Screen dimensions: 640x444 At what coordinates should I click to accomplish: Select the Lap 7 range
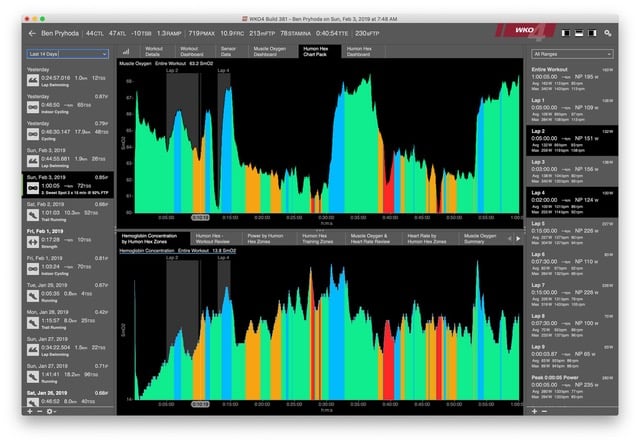(x=572, y=295)
